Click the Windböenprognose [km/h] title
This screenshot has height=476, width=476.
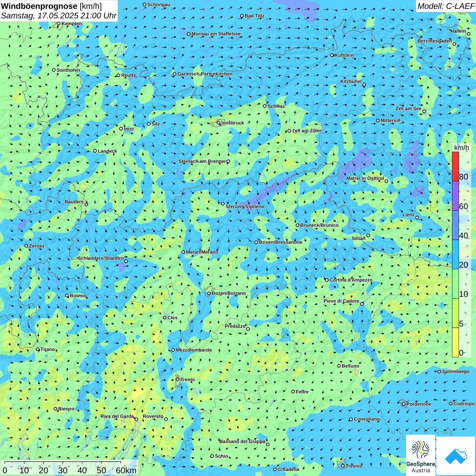coord(51,6)
